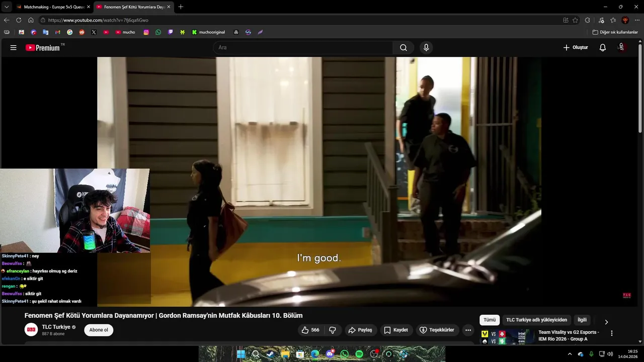Like the video with 566 likes
The image size is (644, 362).
coord(310,330)
